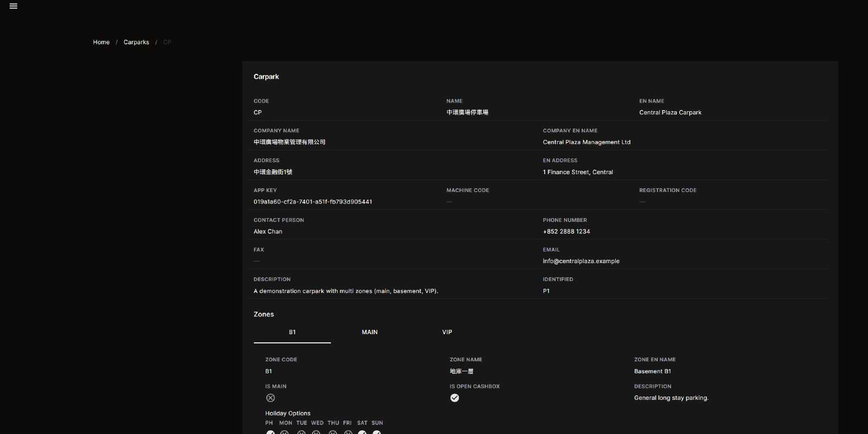Screen dimensions: 868x434
Task: Click the Zones section heading
Action: (x=264, y=314)
